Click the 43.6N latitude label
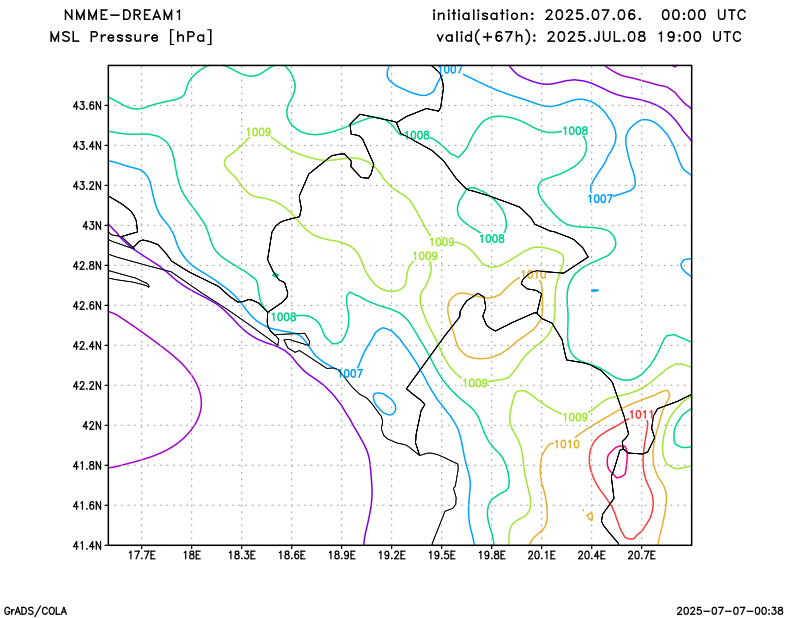This screenshot has width=800, height=618. tap(87, 106)
